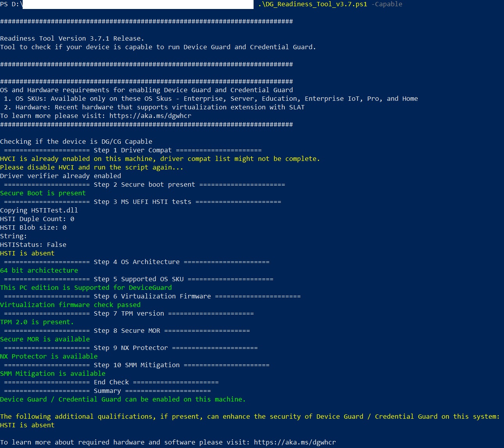The image size is (504, 448).
Task: Click the 'End Check' separator line
Action: click(x=111, y=382)
